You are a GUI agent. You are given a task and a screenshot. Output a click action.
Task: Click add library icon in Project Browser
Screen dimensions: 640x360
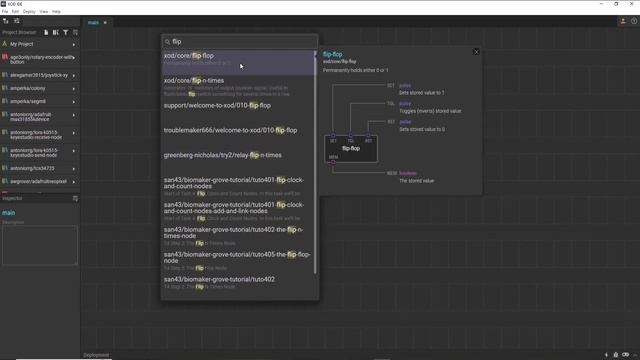pos(56,32)
